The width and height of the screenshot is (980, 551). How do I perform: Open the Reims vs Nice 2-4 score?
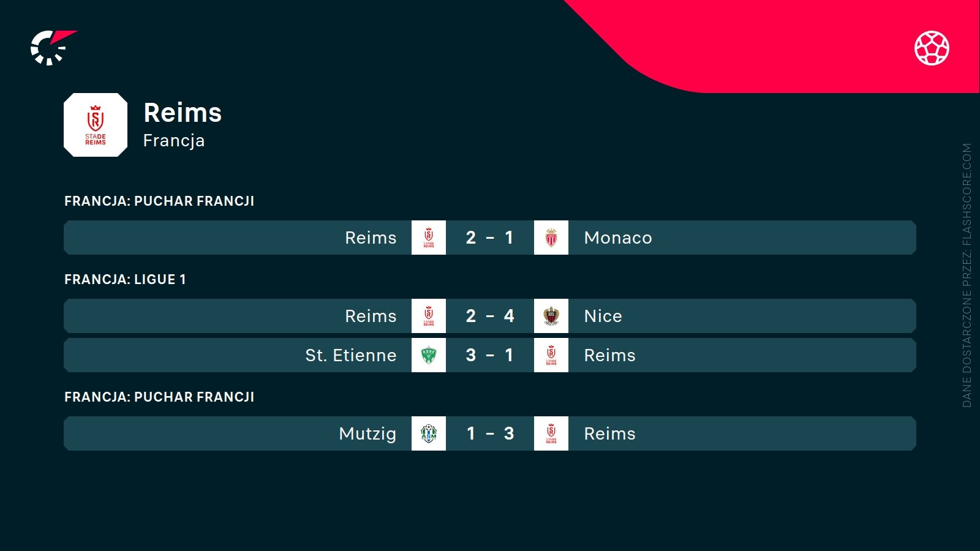point(489,316)
